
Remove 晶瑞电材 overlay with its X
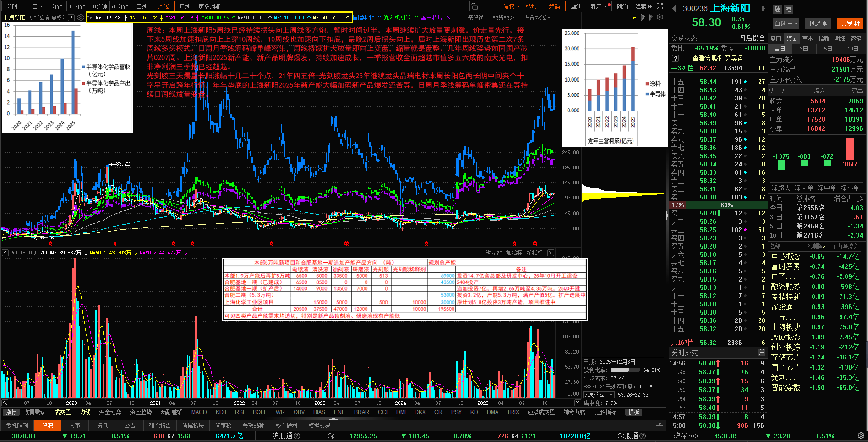pos(379,17)
